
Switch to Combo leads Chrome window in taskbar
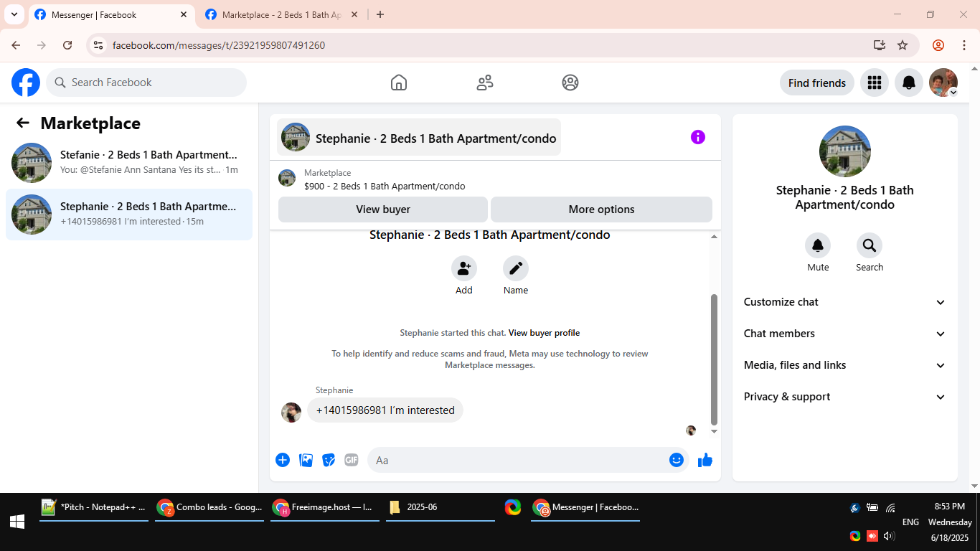pyautogui.click(x=209, y=507)
